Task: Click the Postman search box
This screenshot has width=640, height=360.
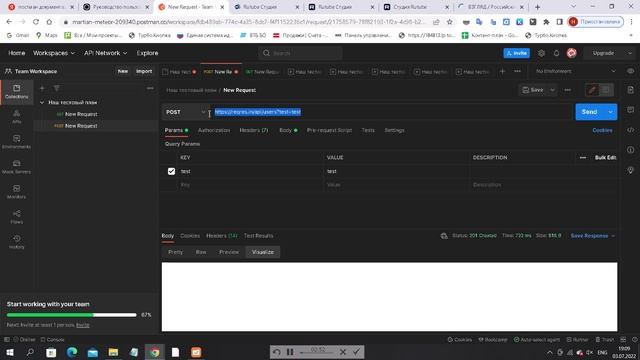Action: pos(300,53)
